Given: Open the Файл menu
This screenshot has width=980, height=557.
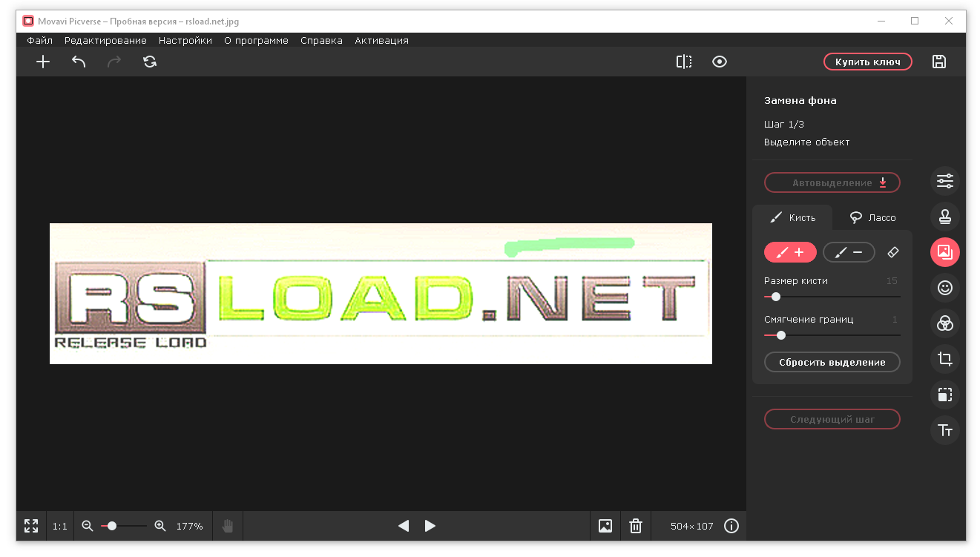Looking at the screenshot, I should coord(39,41).
